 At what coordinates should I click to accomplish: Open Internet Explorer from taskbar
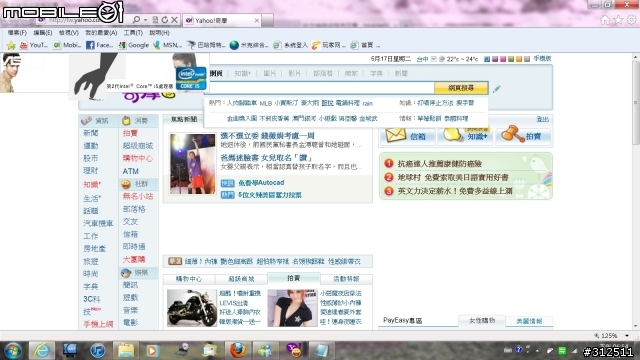42,350
